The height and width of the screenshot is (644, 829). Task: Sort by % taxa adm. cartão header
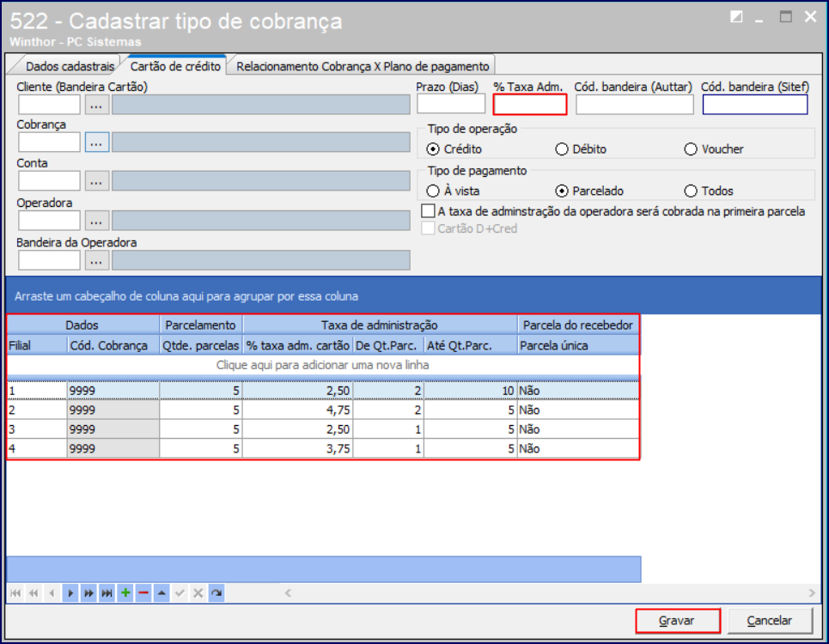click(297, 345)
